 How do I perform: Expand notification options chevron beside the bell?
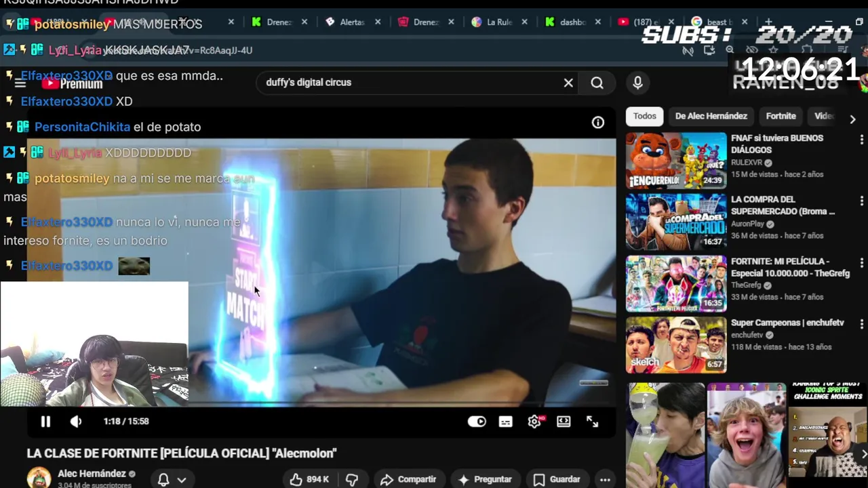(x=182, y=480)
